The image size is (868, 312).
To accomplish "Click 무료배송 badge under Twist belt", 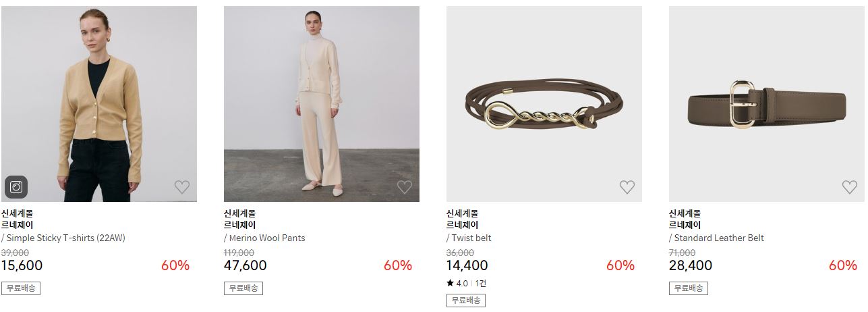I will [466, 301].
